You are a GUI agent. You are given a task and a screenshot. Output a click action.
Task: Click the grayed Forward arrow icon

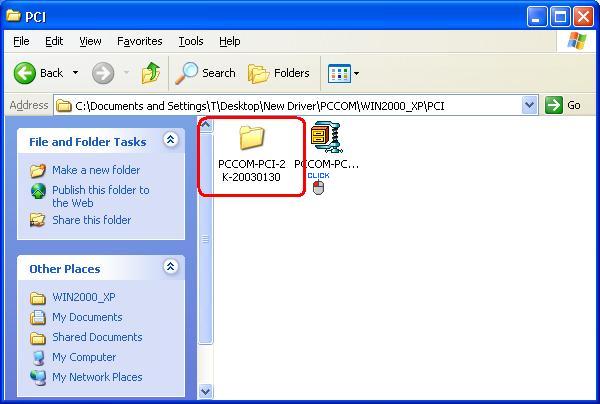click(x=103, y=73)
